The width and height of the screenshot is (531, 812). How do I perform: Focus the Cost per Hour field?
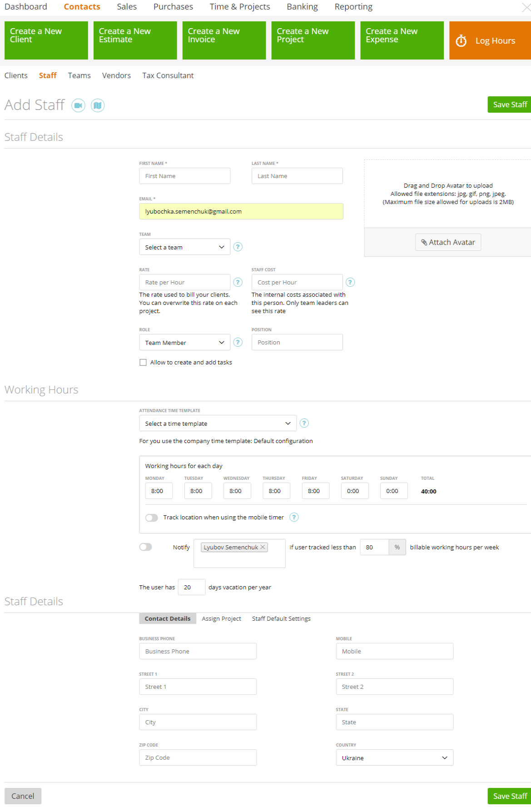[297, 282]
